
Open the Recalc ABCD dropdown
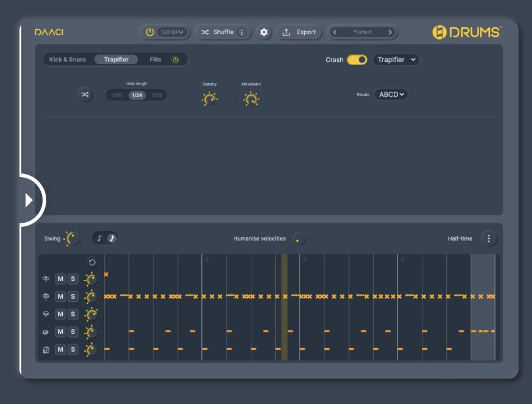pos(391,95)
